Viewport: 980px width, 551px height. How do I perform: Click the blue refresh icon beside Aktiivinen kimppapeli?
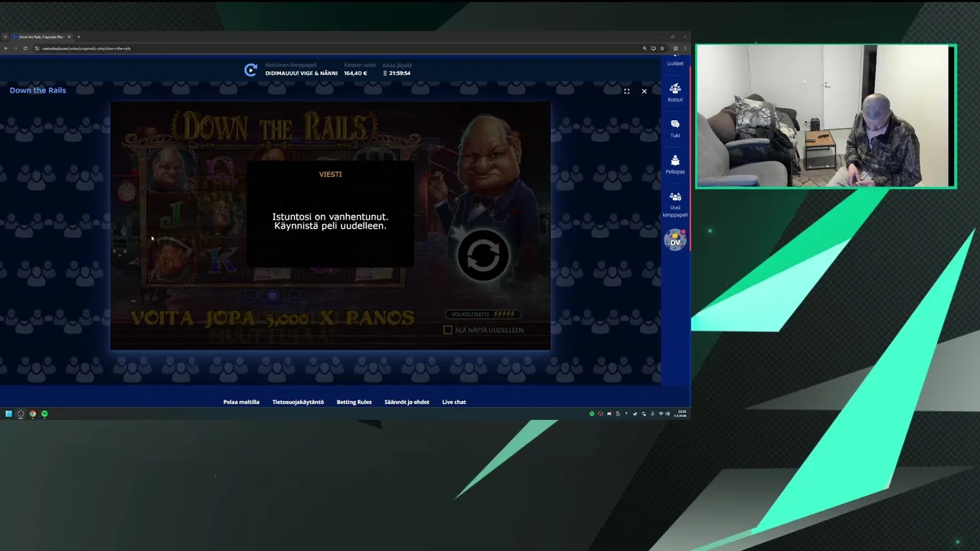coord(250,70)
